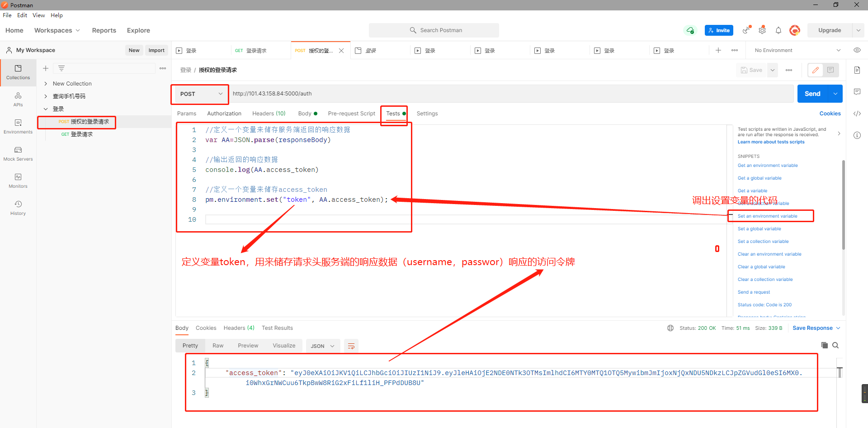This screenshot has height=428, width=868.
Task: Open the settings gear in the header
Action: [762, 30]
